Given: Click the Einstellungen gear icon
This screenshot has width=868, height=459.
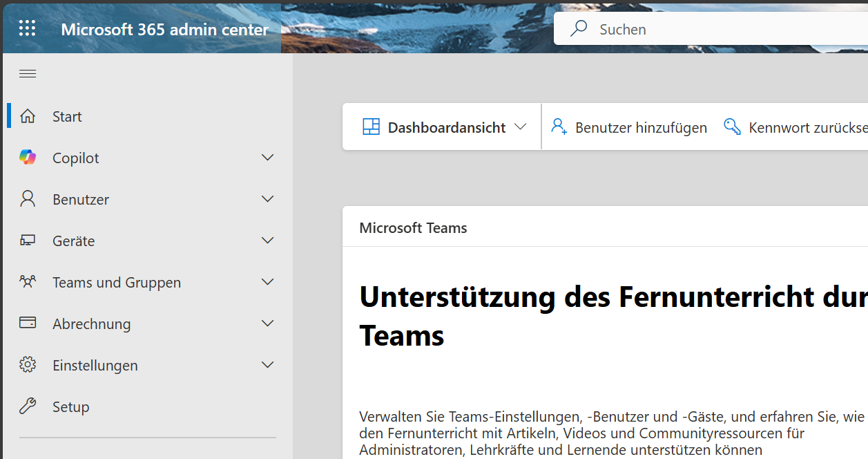Looking at the screenshot, I should click(x=28, y=365).
